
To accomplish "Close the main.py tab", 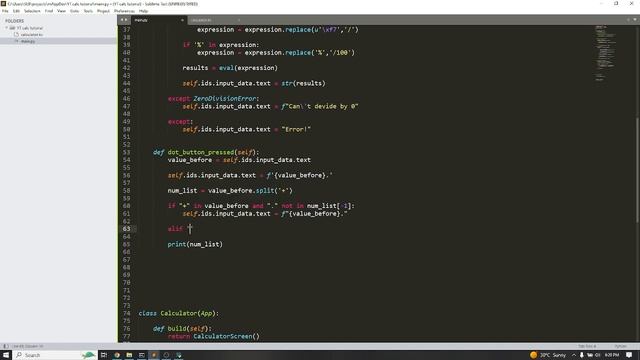I will point(182,20).
